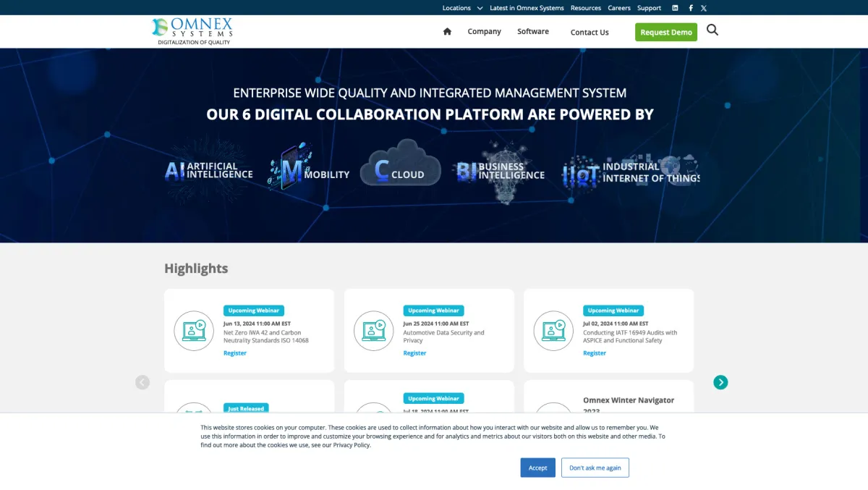Register for Net Zero IWA 42 webinar
This screenshot has height=490, width=868.
pyautogui.click(x=235, y=353)
